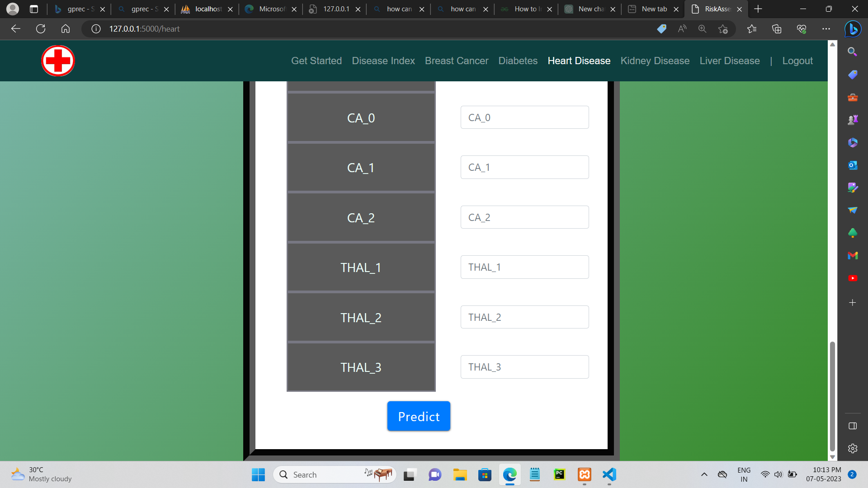
Task: Click the CA_0 input field
Action: (524, 117)
